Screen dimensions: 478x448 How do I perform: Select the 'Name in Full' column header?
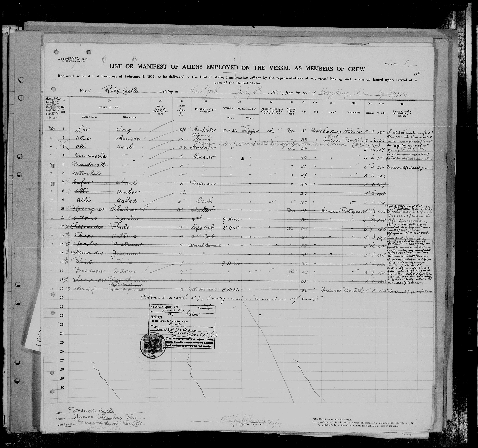[x=109, y=107]
